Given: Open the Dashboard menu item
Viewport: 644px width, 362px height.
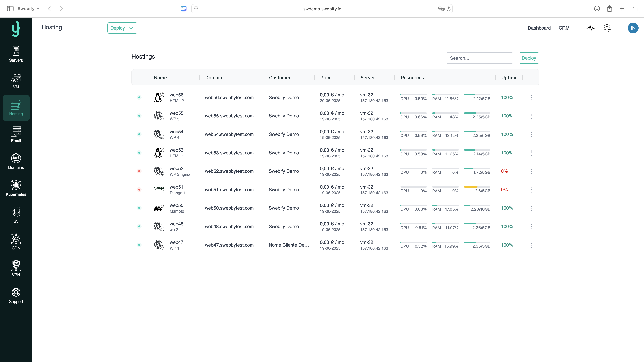Looking at the screenshot, I should 539,28.
